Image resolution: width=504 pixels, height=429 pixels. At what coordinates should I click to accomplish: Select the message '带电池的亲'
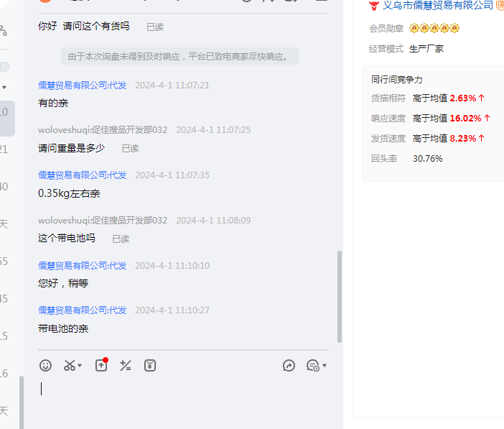[63, 328]
